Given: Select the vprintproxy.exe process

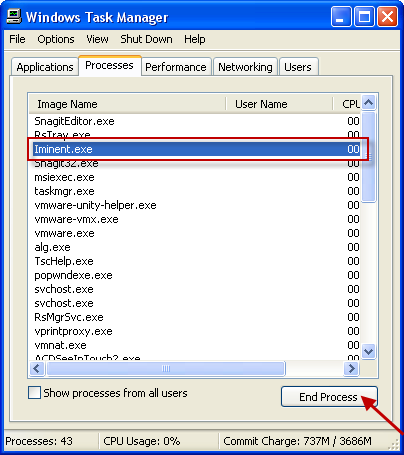Looking at the screenshot, I should point(196,331).
